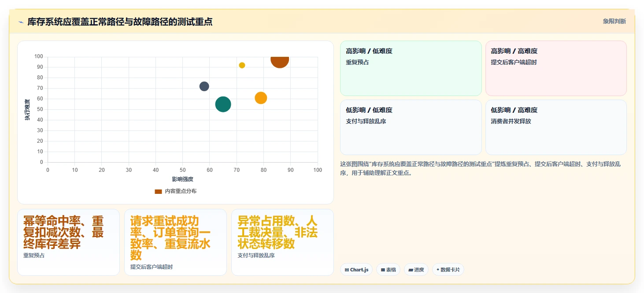Click the summary paragraph starting 这张图围绕
Viewport: 644px width, 293px height.
(x=481, y=168)
